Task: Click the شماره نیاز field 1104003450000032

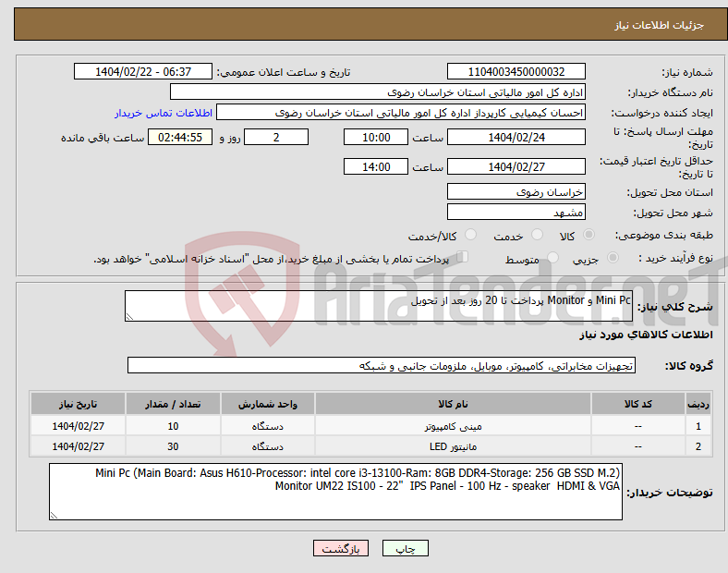Action: [516, 71]
